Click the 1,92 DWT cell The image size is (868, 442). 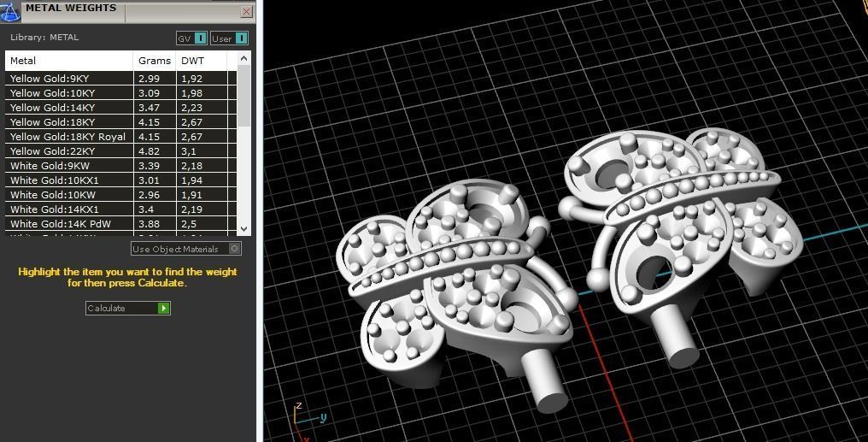click(202, 78)
